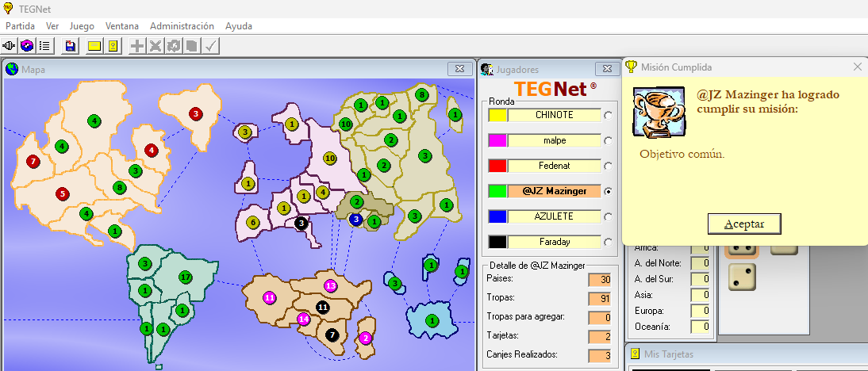Select the magenta country with 14 troops
Viewport: 868px width, 371px height.
pos(303,319)
